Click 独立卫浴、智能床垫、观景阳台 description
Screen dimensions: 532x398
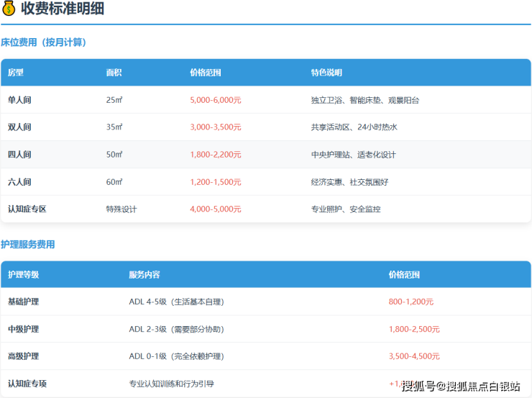(x=364, y=100)
